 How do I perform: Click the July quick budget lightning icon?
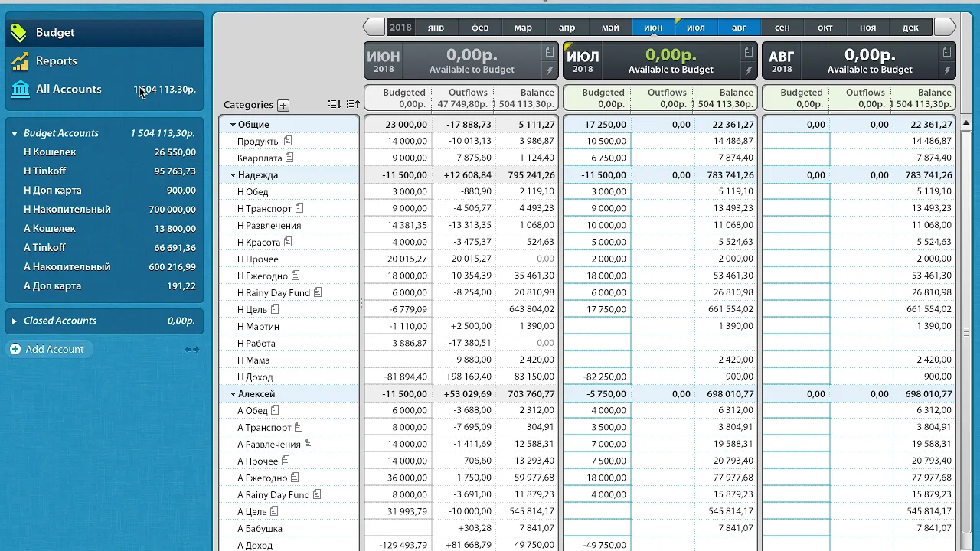point(749,70)
